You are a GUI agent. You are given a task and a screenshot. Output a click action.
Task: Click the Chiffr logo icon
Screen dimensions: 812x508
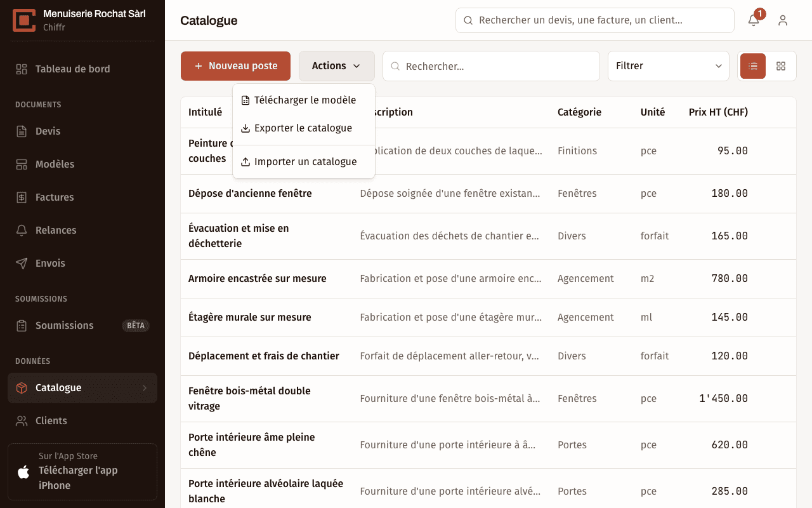pyautogui.click(x=24, y=20)
